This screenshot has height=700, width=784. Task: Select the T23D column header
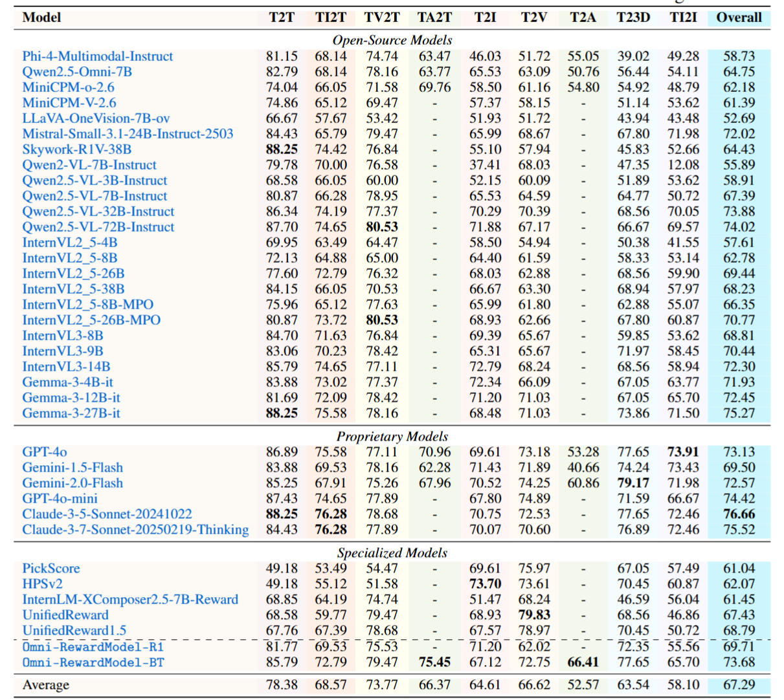pyautogui.click(x=633, y=17)
